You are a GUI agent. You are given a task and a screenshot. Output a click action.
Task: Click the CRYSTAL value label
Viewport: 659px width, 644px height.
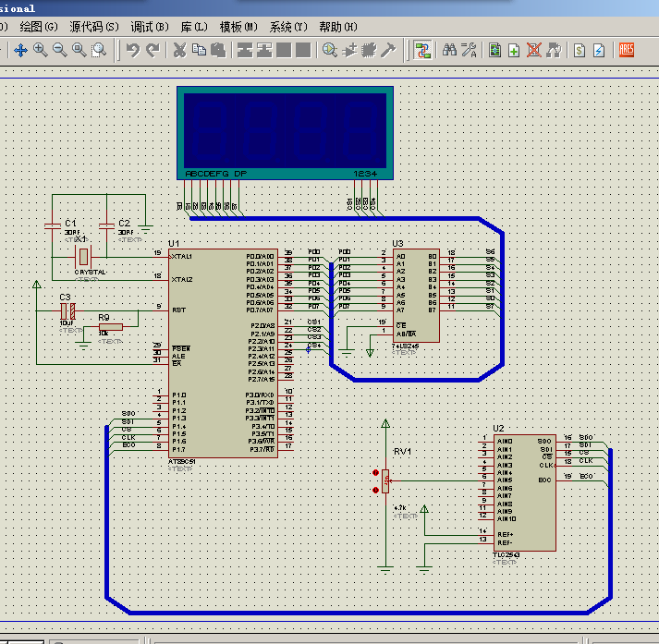click(x=90, y=273)
